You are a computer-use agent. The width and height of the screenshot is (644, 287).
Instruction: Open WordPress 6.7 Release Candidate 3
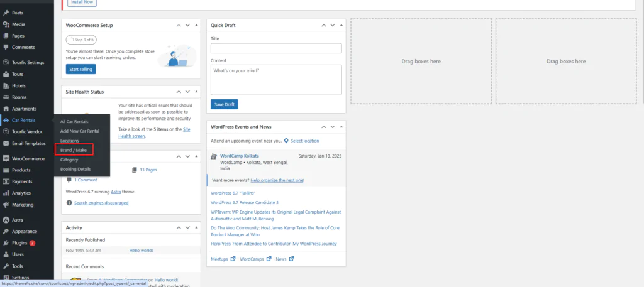tap(245, 203)
